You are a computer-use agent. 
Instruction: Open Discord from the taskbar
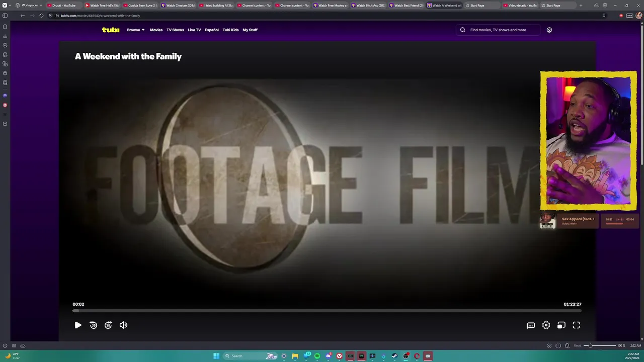coord(329,356)
